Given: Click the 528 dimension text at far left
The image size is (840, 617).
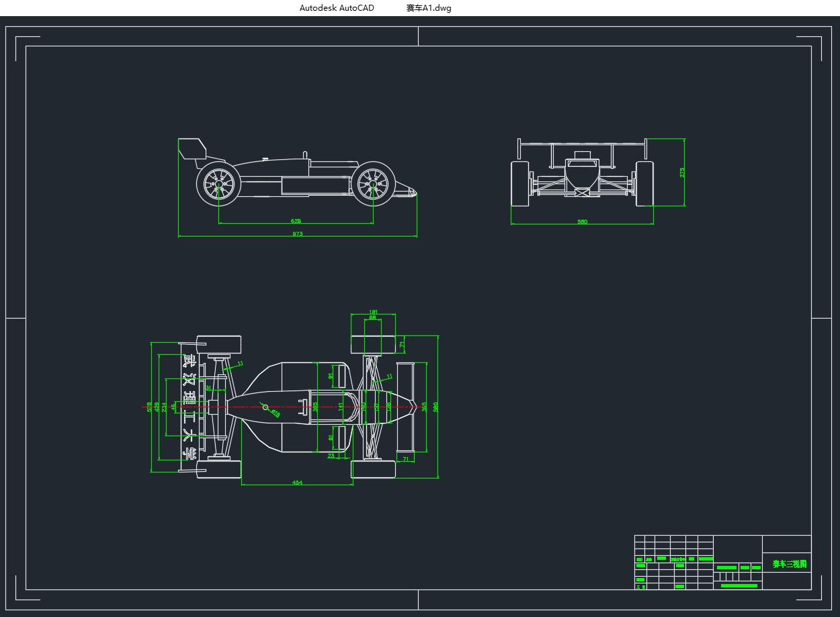Looking at the screenshot, I should (x=149, y=407).
